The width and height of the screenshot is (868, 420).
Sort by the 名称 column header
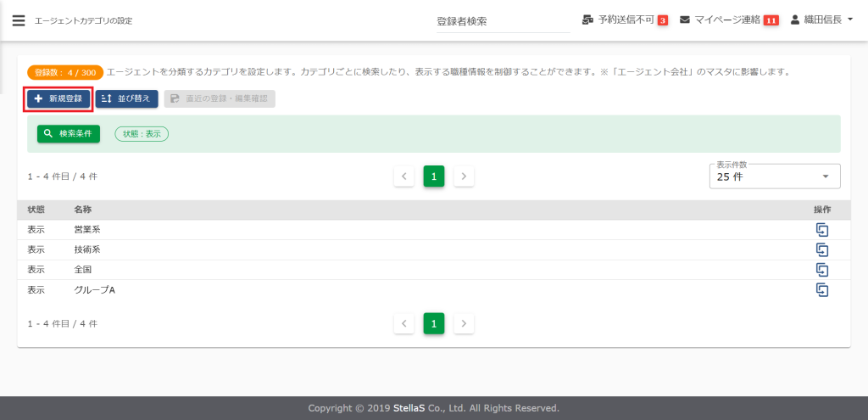point(83,210)
